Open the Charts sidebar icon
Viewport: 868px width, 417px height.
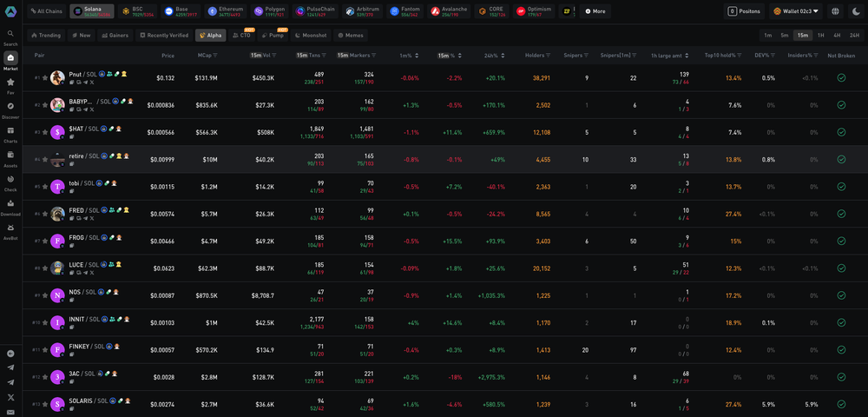click(x=10, y=131)
